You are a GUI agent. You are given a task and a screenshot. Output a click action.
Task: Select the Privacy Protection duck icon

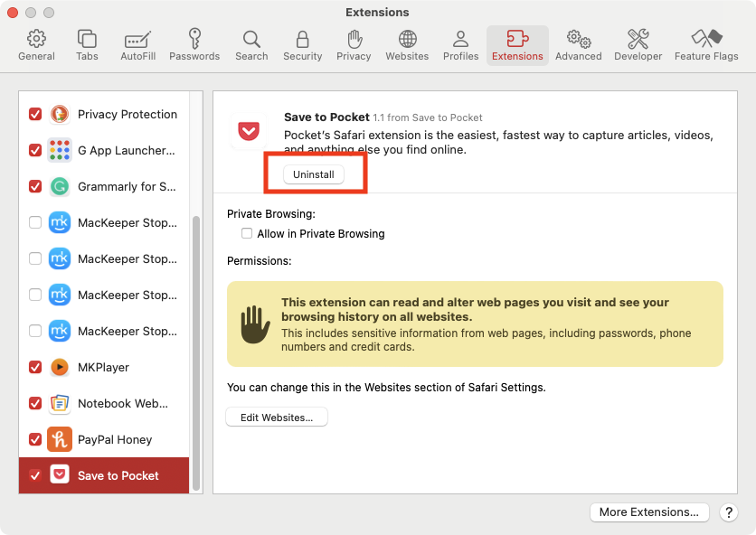pos(60,114)
